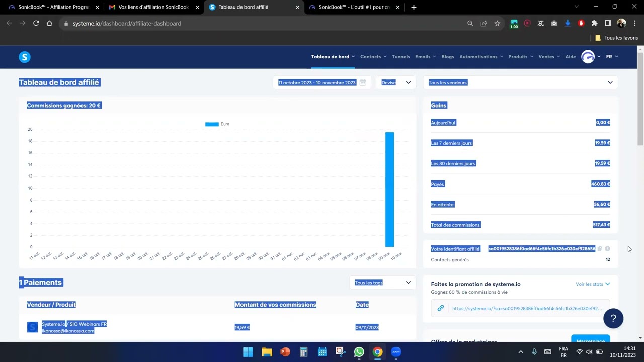Image resolution: width=644 pixels, height=362 pixels.
Task: Go to browser home page icon
Action: 49,23
